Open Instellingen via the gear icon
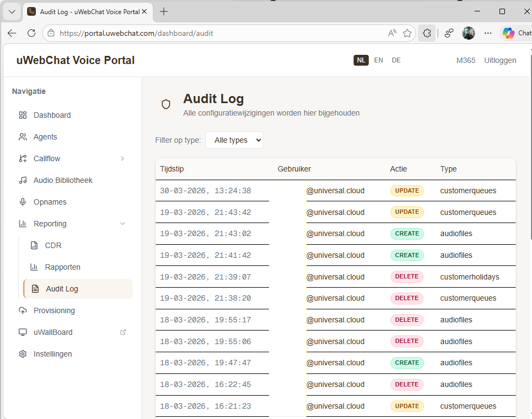The height and width of the screenshot is (419, 532). tap(22, 354)
